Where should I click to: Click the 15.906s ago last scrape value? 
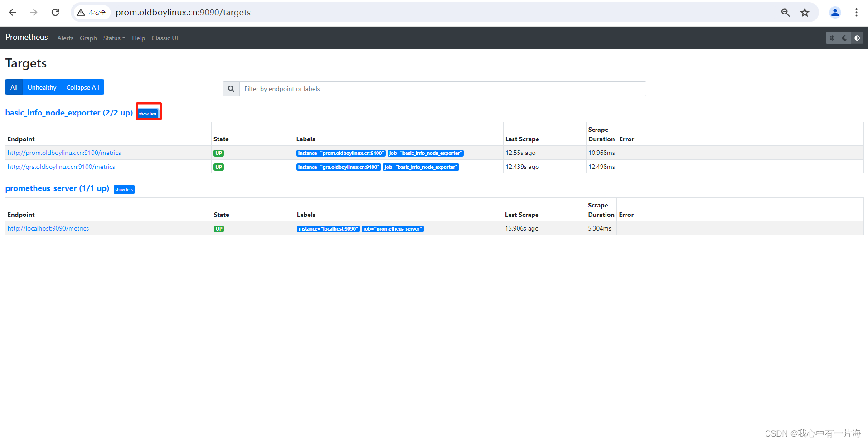[522, 229]
